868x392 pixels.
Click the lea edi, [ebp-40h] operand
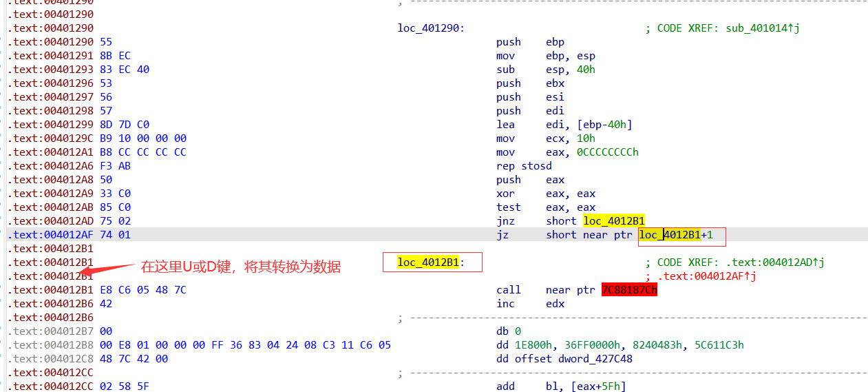[589, 125]
